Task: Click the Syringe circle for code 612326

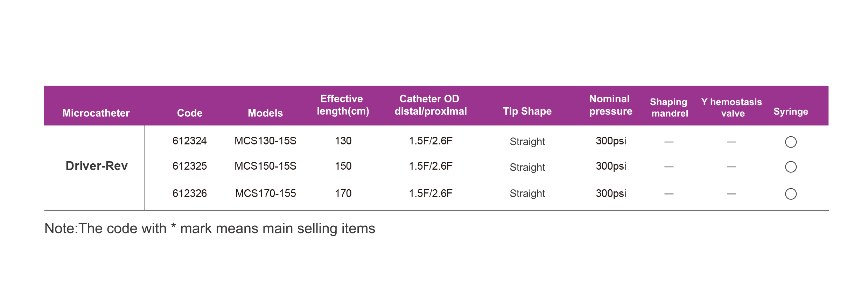Action: (x=791, y=194)
